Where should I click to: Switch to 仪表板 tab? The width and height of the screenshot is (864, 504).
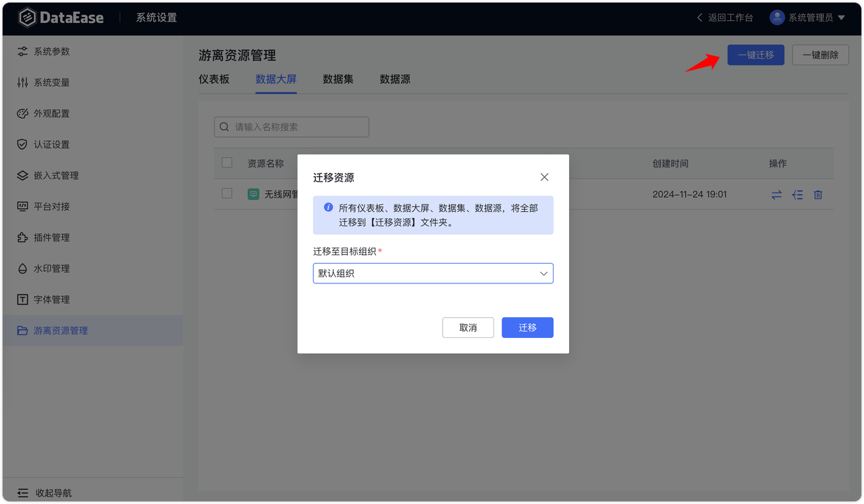click(x=214, y=79)
